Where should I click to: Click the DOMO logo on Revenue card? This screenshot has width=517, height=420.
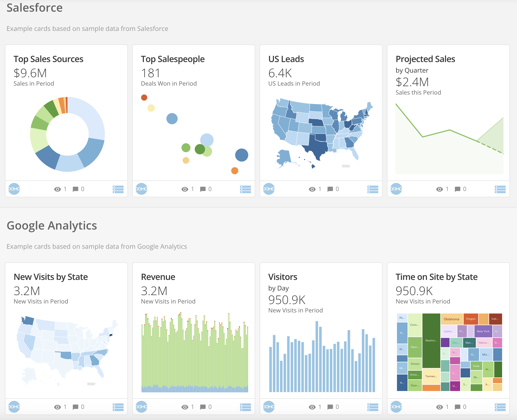tap(141, 407)
